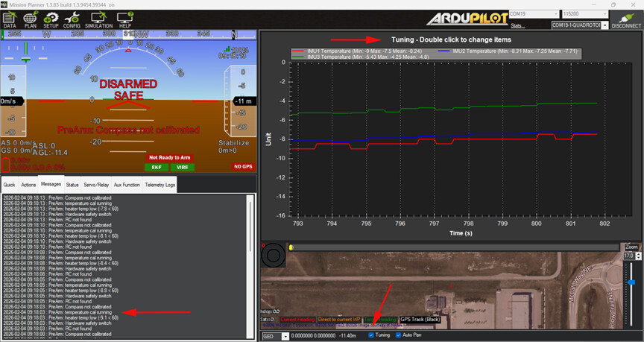This screenshot has height=342, width=644.
Task: Click the green EKF status button
Action: pos(157,167)
